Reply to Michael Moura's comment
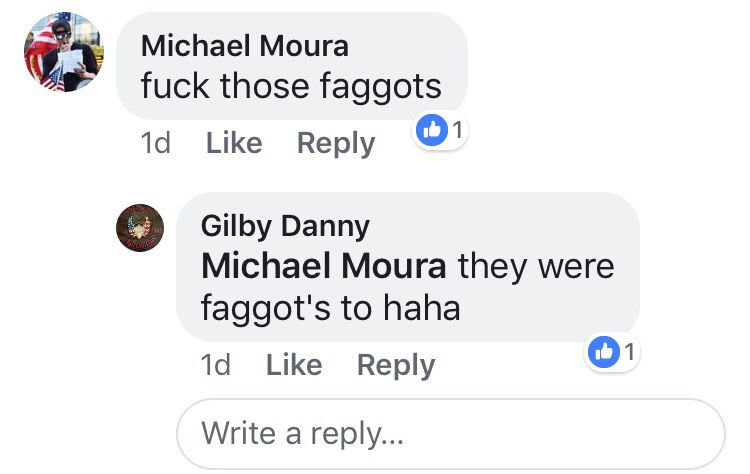The image size is (750, 474). (336, 143)
